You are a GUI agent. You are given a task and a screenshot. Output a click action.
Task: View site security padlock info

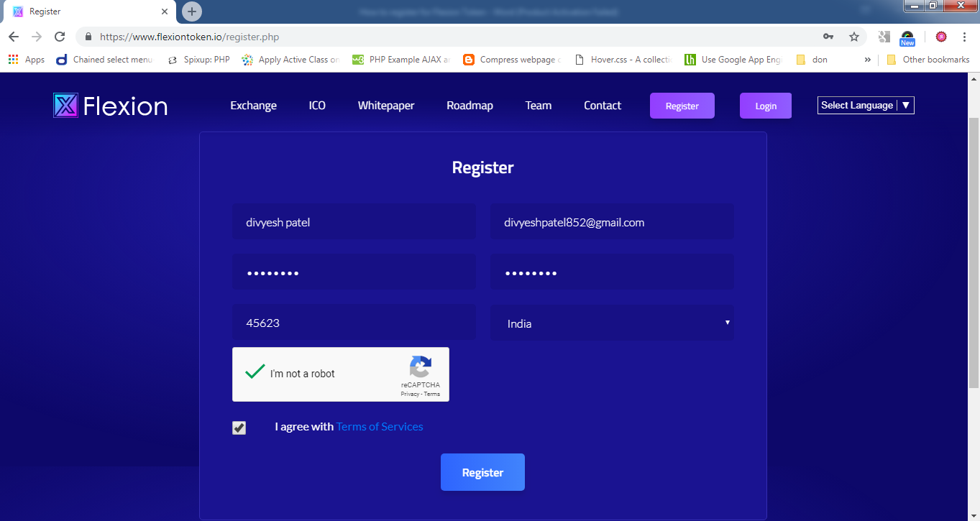click(88, 37)
